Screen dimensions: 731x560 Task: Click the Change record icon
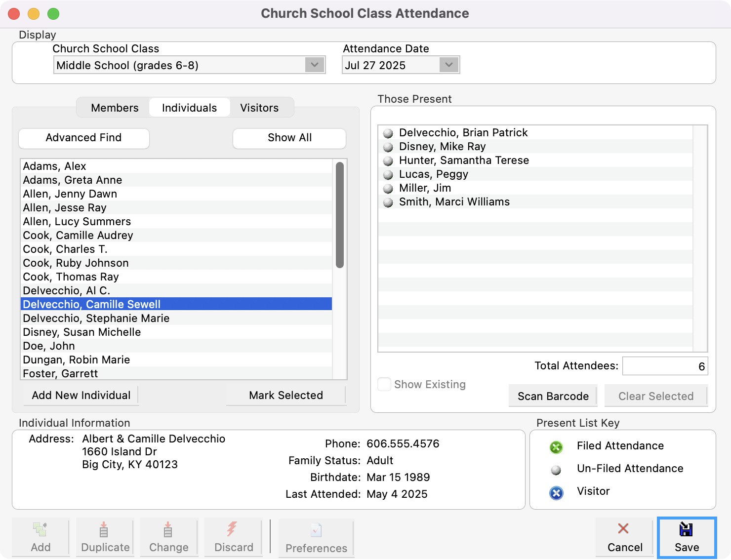(x=168, y=530)
